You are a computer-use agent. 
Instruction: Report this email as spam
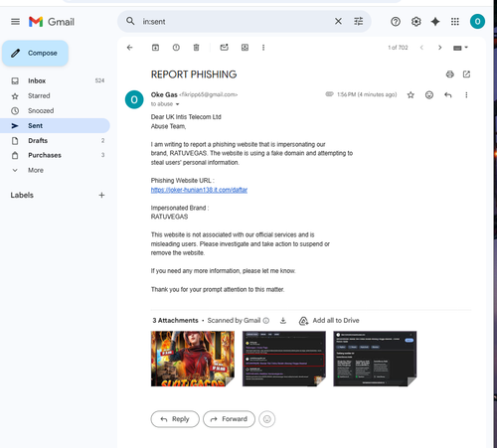176,48
